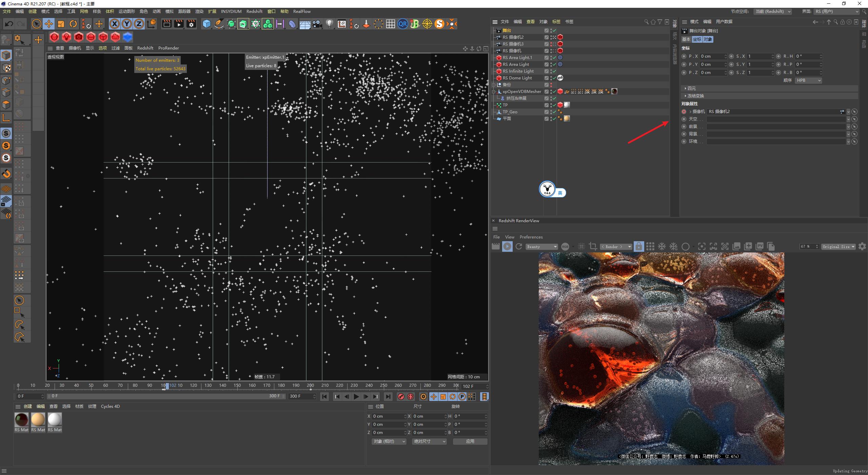868x475 pixels.
Task: Click the crop region icon in RenderView toolbar
Action: tap(593, 247)
